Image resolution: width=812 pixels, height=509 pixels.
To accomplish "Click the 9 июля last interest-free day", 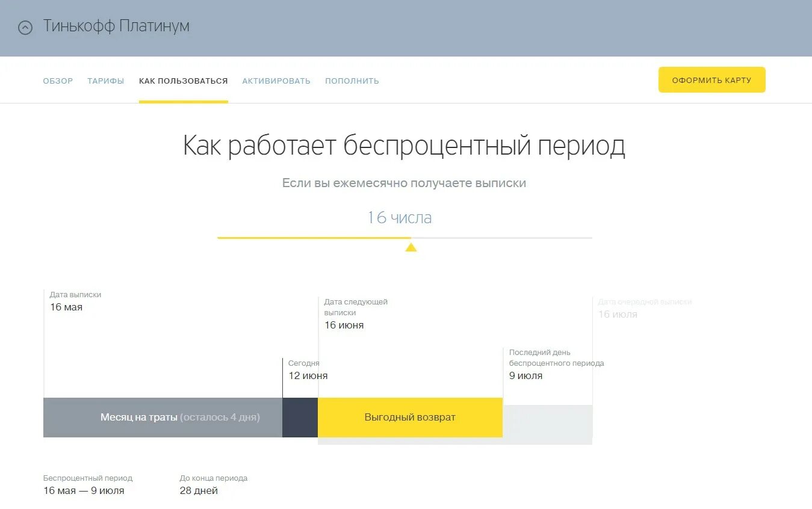I will 526,376.
